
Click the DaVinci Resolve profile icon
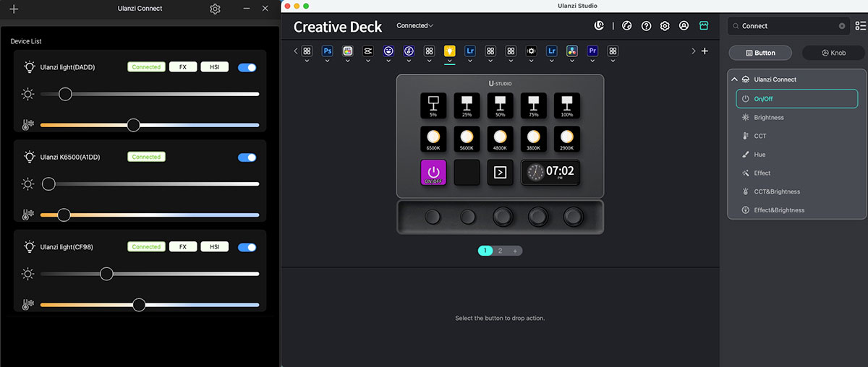572,51
